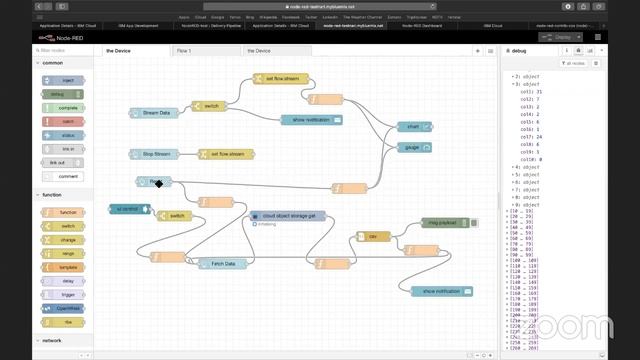Open the list of flows button
The image size is (640, 360).
pos(490,51)
